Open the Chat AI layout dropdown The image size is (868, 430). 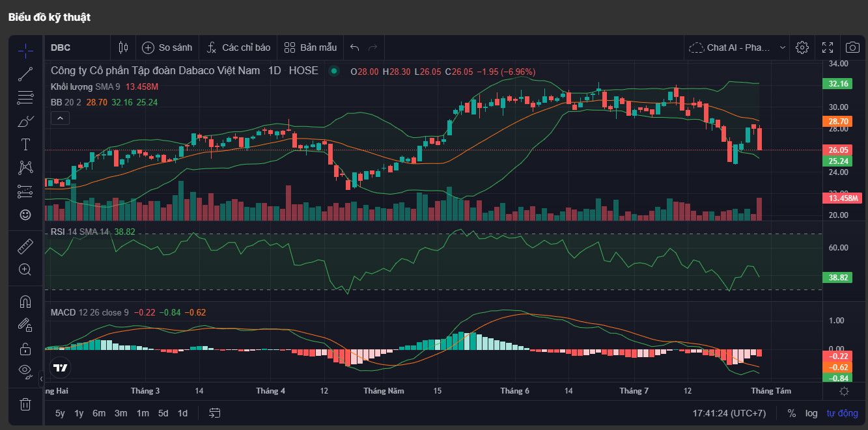737,47
